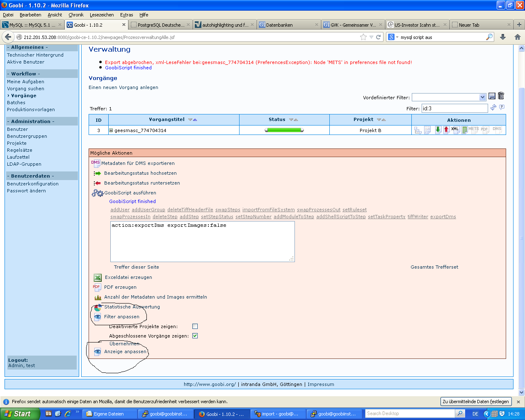Switch to the PostgreSQL Deutsche tab
Viewport: 525px width, 420px height.
(x=160, y=25)
